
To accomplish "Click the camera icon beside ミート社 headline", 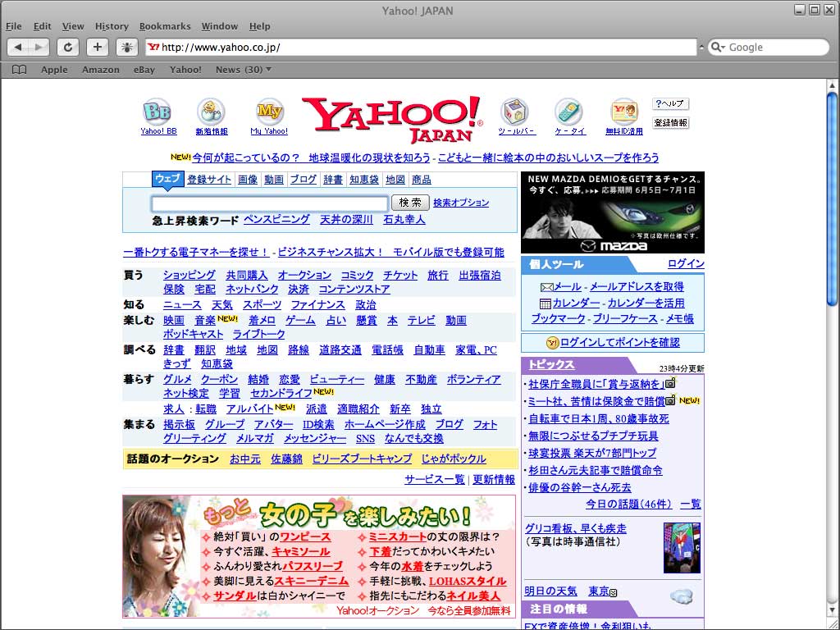I will tap(670, 400).
